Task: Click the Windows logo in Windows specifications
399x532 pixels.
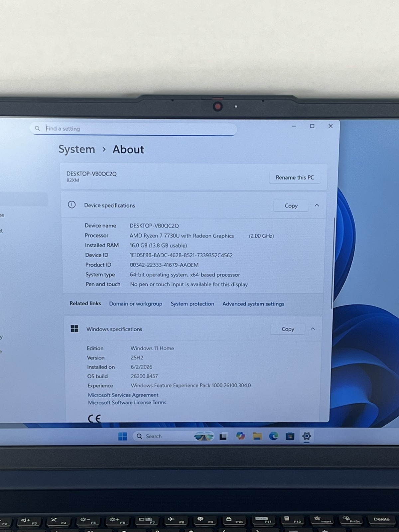Action: 74,329
